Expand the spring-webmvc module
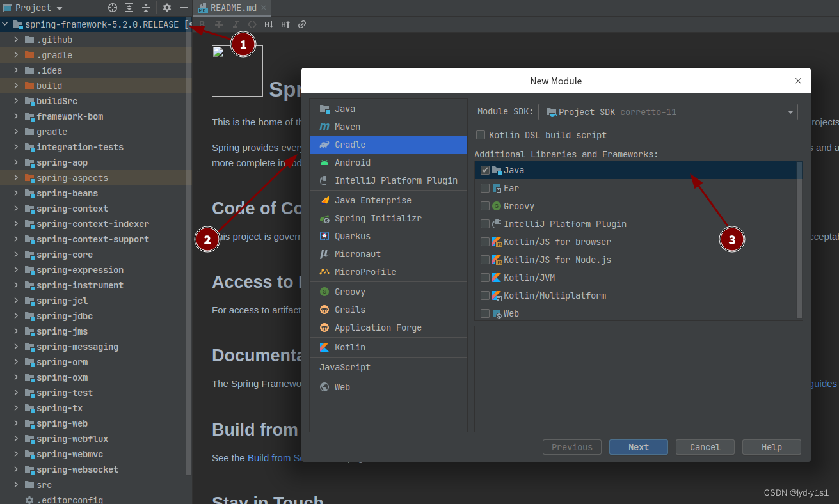Viewport: 839px width, 504px height. pyautogui.click(x=16, y=454)
